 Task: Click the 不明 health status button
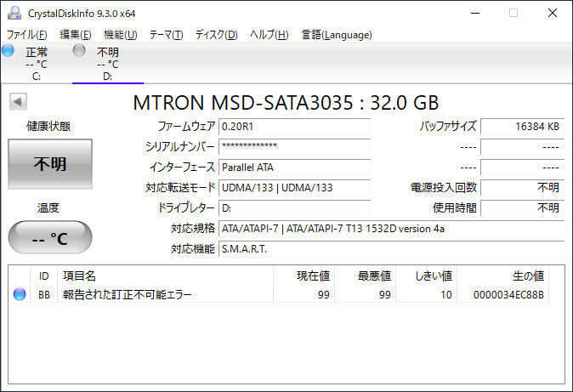pos(50,164)
